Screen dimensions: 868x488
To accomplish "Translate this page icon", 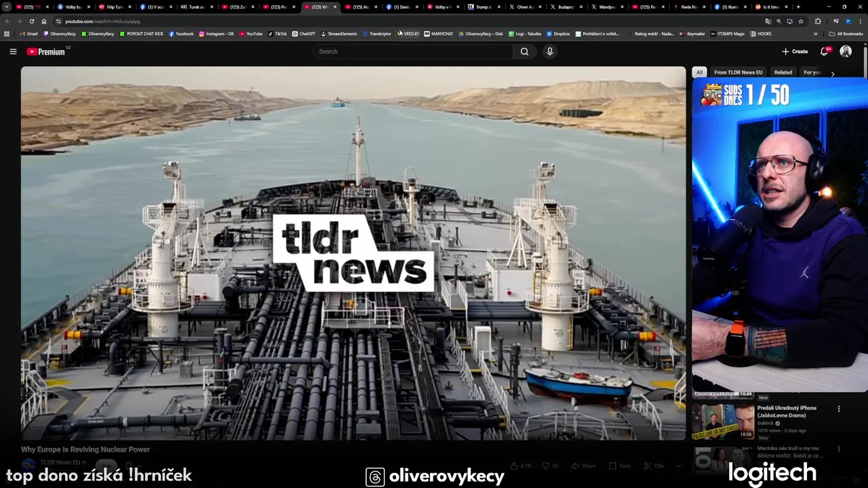I will pyautogui.click(x=768, y=21).
